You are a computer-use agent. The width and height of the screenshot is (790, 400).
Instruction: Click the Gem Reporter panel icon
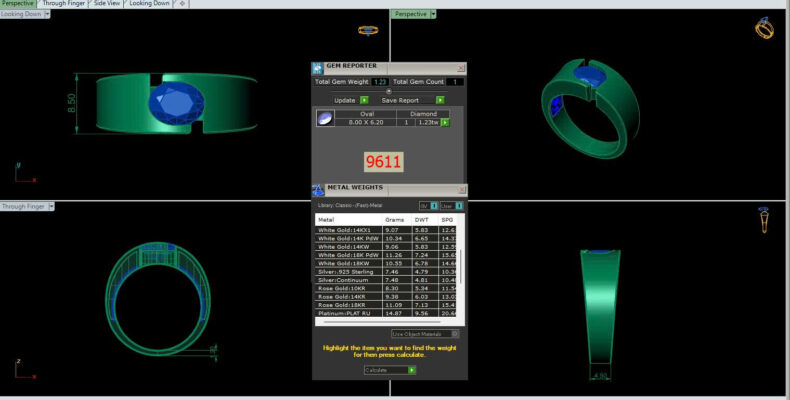point(318,67)
